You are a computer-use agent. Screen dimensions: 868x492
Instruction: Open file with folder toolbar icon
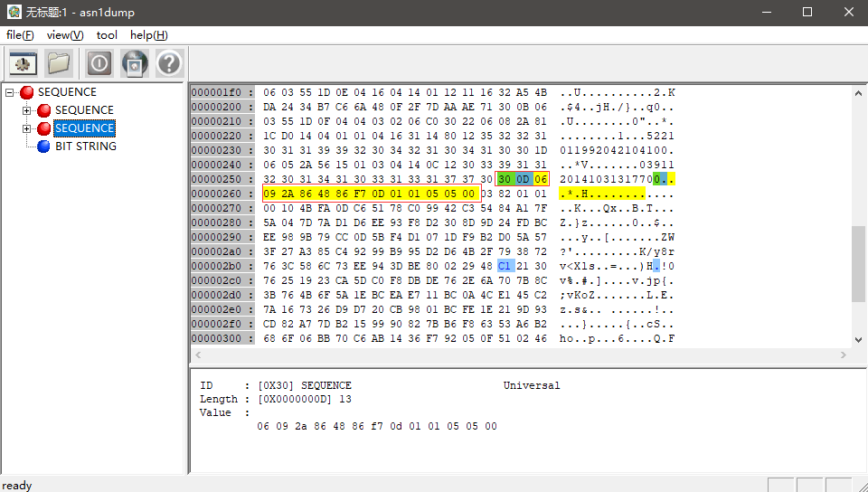tap(59, 63)
